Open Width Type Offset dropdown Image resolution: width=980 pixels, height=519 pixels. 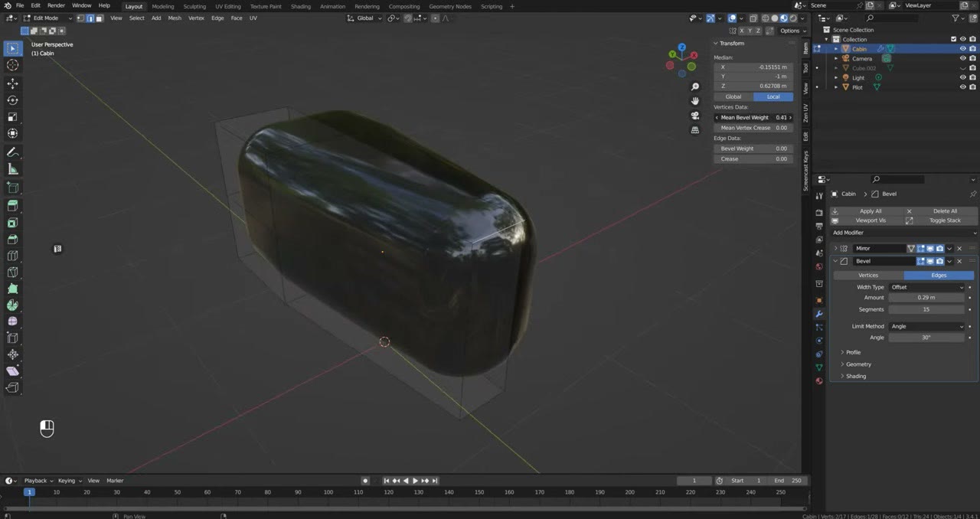pos(926,287)
